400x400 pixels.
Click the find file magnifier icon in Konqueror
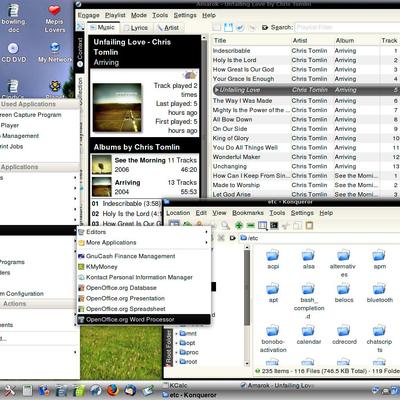226,226
